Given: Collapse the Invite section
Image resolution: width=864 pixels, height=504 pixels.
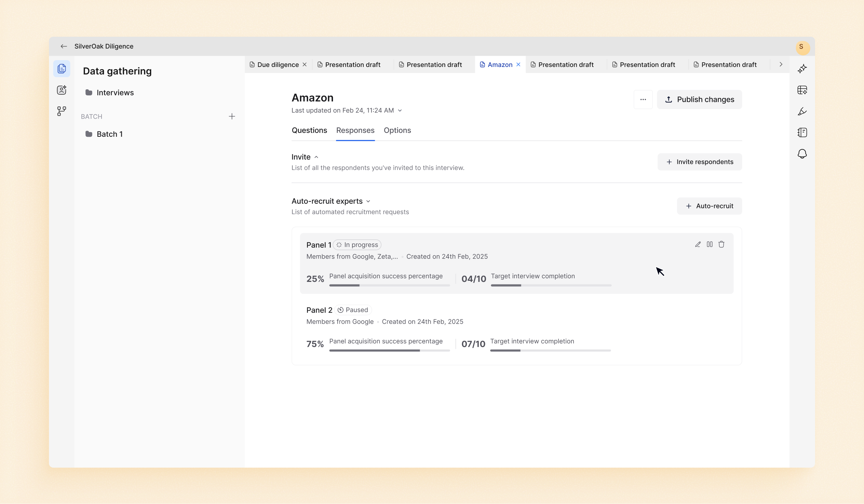Looking at the screenshot, I should click(x=316, y=157).
